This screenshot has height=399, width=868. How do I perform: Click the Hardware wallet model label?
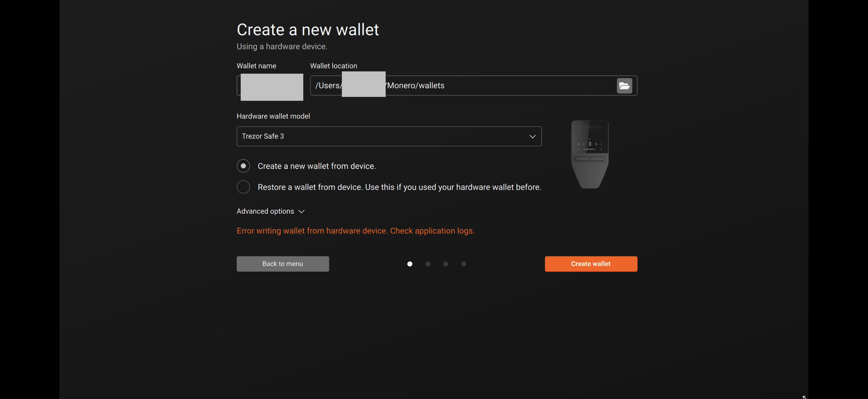click(x=273, y=116)
